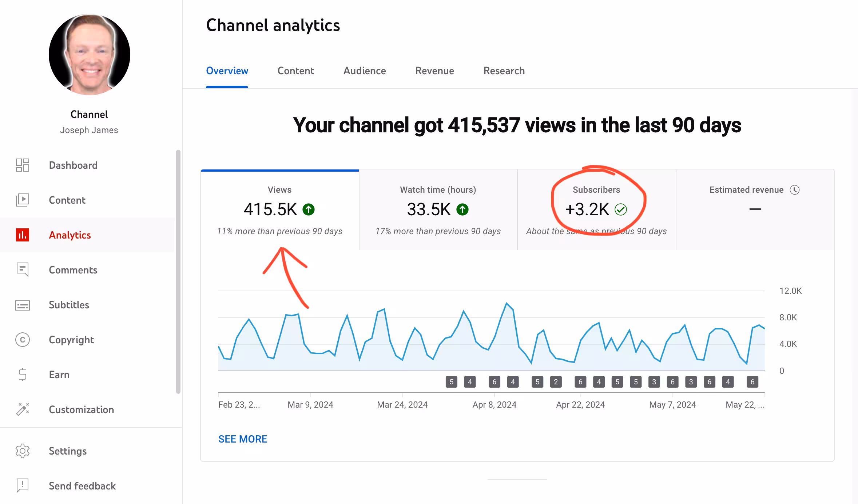Image resolution: width=858 pixels, height=504 pixels.
Task: Click the Joseph James channel avatar
Action: (x=90, y=55)
